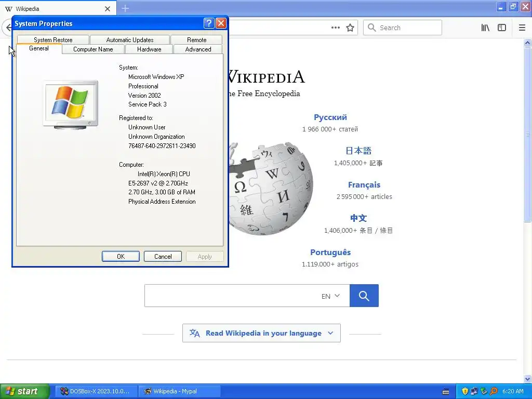The width and height of the screenshot is (532, 399).
Task: Open page actions three-dot menu
Action: tap(336, 28)
